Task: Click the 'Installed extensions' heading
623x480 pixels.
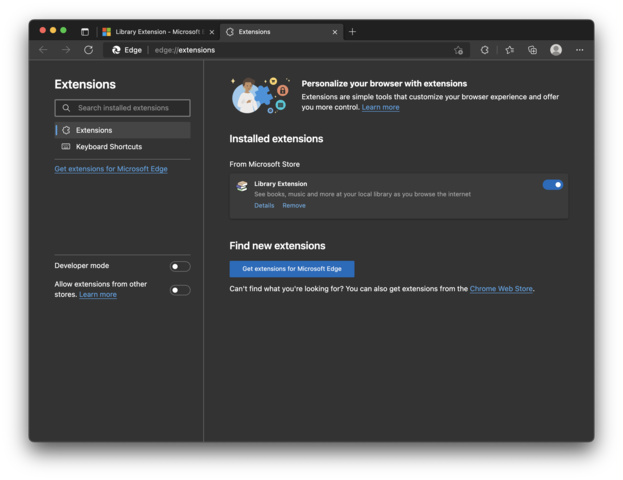Action: pos(276,139)
